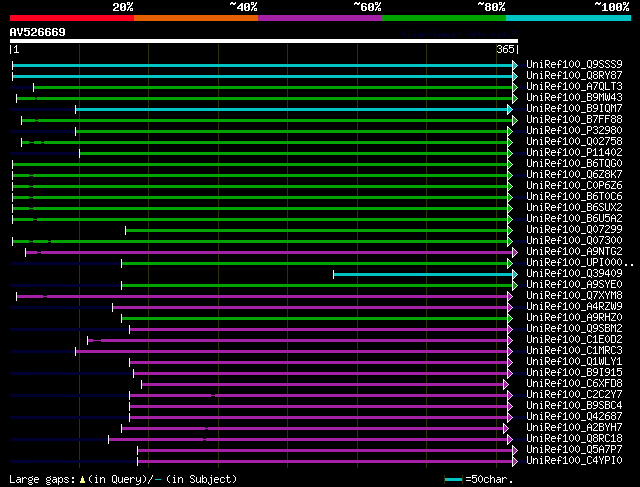
Task: Select the UniRef100_P32980 label
Action: [574, 130]
